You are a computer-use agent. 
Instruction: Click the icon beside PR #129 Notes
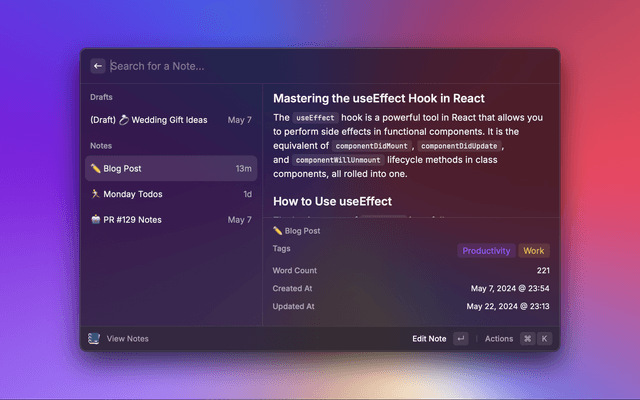point(95,219)
